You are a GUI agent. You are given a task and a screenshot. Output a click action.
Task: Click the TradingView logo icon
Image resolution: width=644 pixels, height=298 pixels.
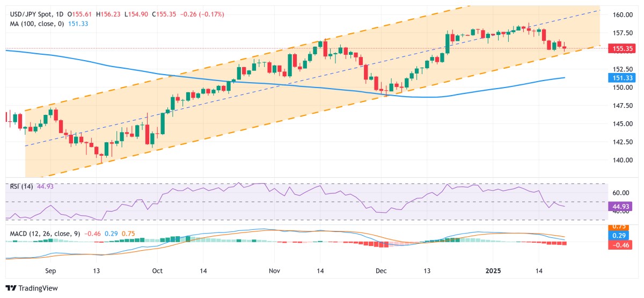coord(12,288)
